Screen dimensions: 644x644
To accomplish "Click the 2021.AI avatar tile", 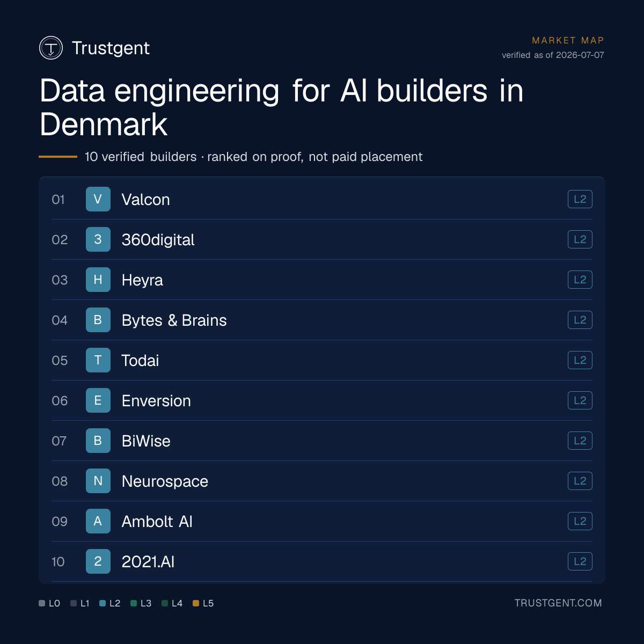I will click(x=98, y=561).
